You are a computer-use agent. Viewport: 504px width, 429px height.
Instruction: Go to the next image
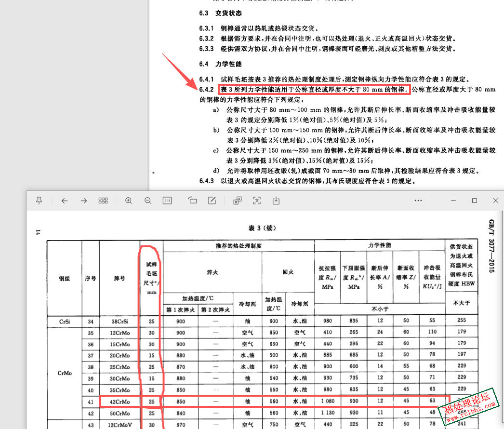click(x=83, y=201)
